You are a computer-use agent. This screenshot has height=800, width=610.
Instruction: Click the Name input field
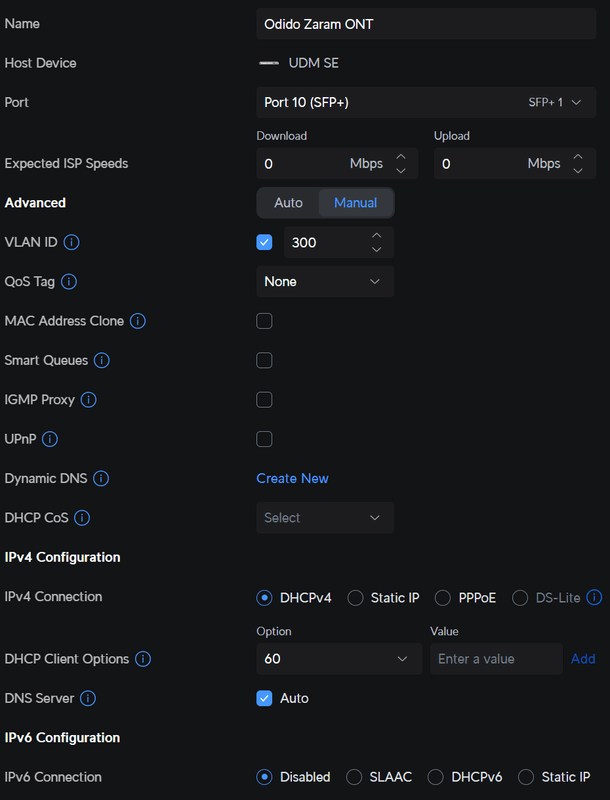[x=426, y=23]
